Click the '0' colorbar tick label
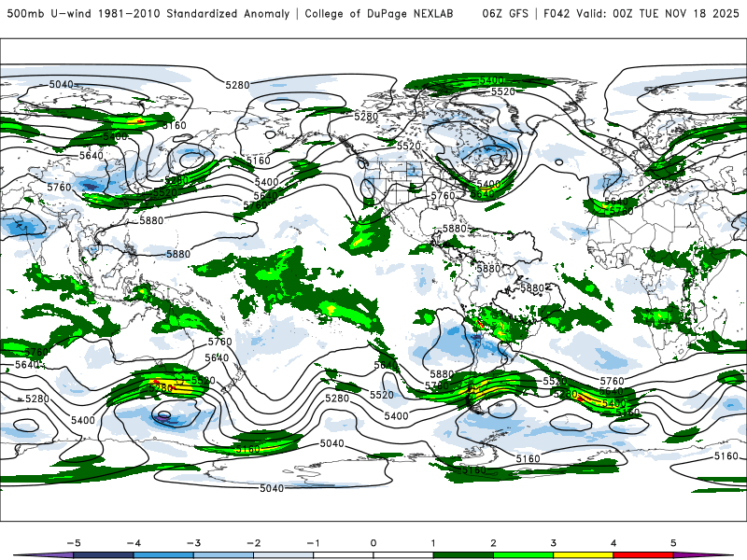Viewport: 747px width, 560px height. [x=373, y=543]
